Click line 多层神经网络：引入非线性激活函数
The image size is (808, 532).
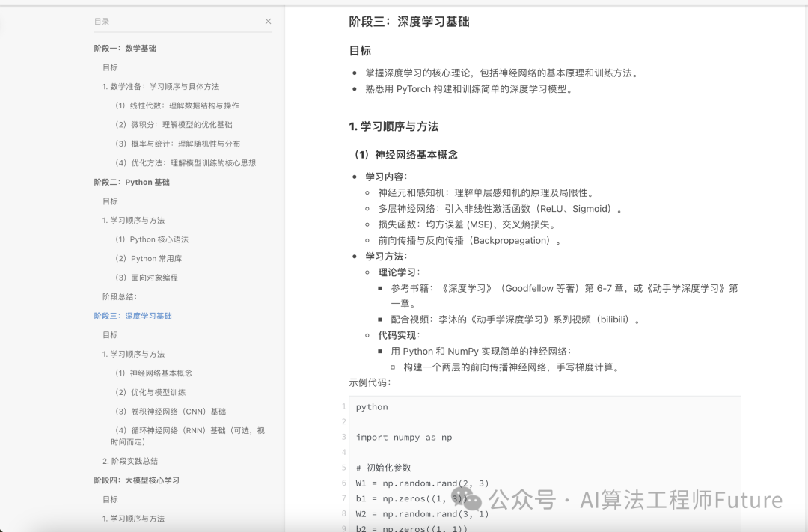[x=501, y=208]
